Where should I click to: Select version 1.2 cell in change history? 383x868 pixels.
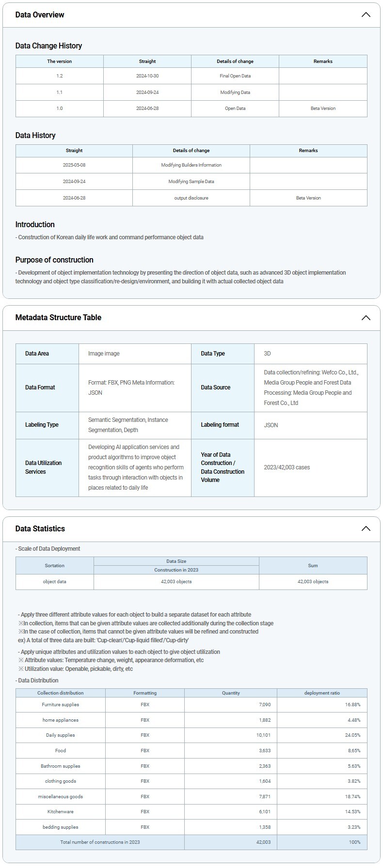59,76
